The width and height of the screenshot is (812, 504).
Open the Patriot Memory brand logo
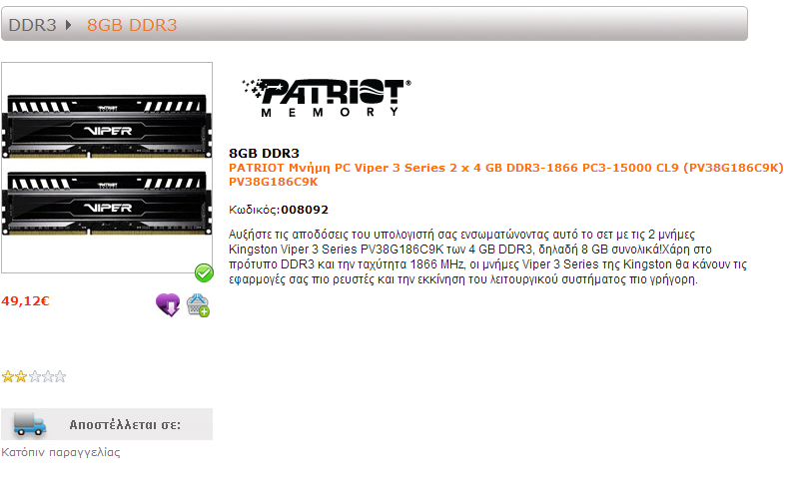pos(327,97)
